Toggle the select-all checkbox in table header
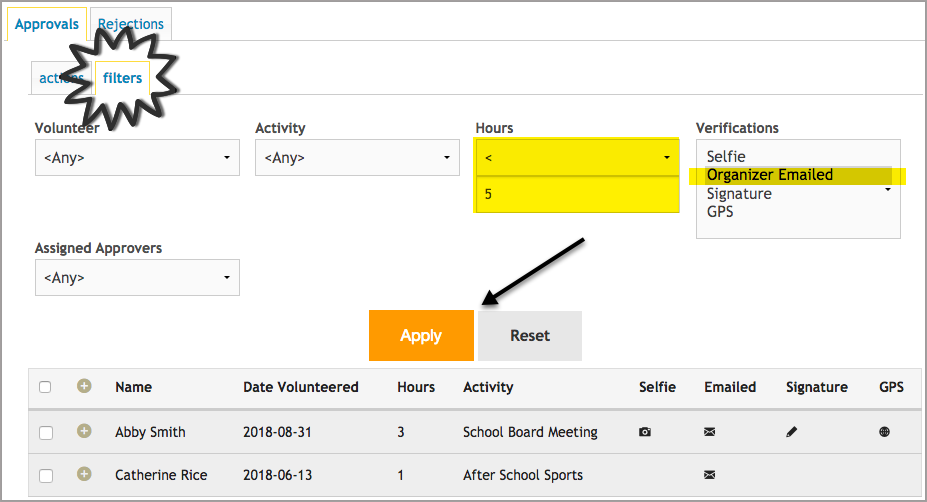The height and width of the screenshot is (502, 927). 45,387
